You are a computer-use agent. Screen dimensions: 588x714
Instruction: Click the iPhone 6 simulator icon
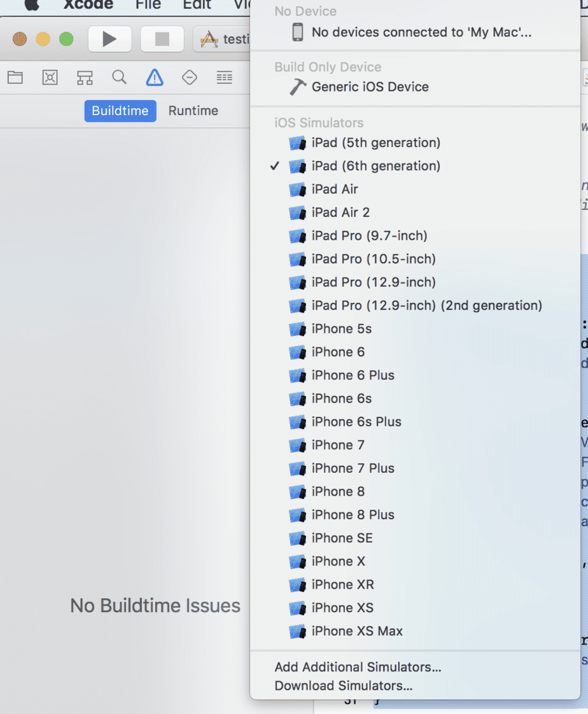tap(297, 353)
